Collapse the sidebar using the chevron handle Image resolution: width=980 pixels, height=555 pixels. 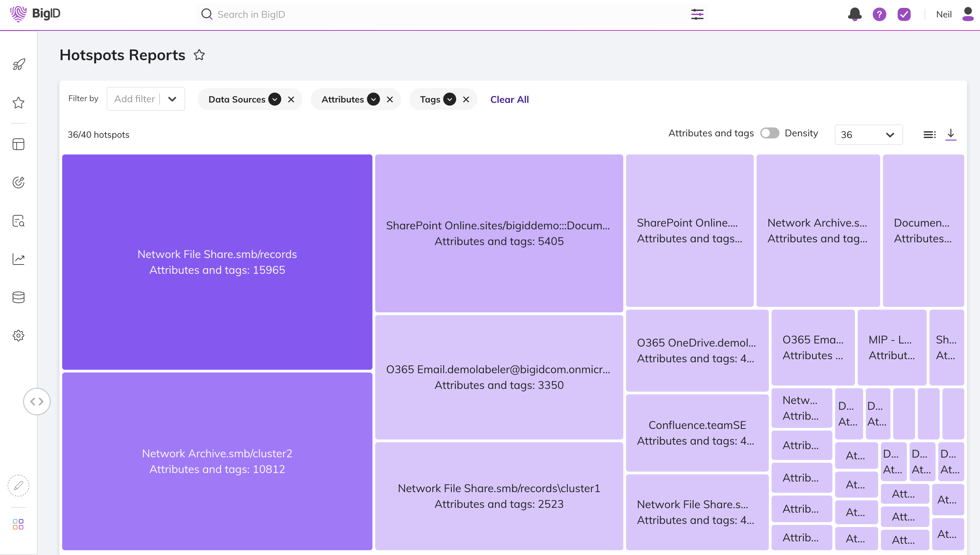pos(37,401)
